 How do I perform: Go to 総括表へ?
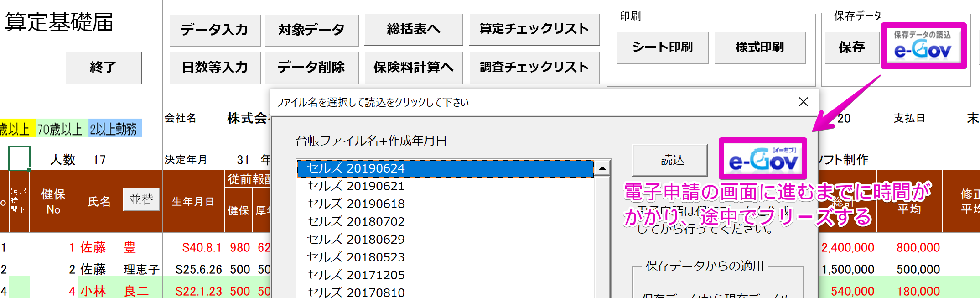(x=414, y=29)
